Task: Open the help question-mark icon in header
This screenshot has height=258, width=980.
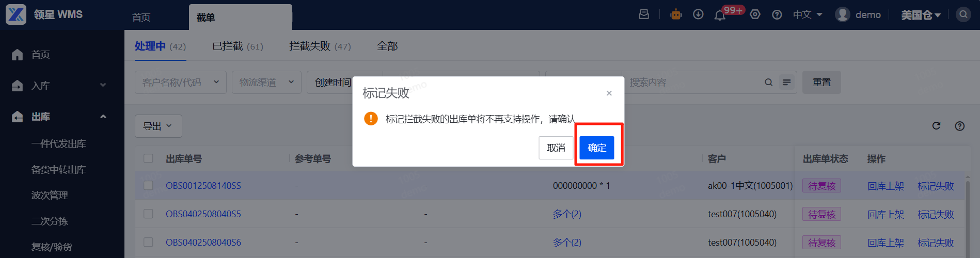Action: pos(777,15)
